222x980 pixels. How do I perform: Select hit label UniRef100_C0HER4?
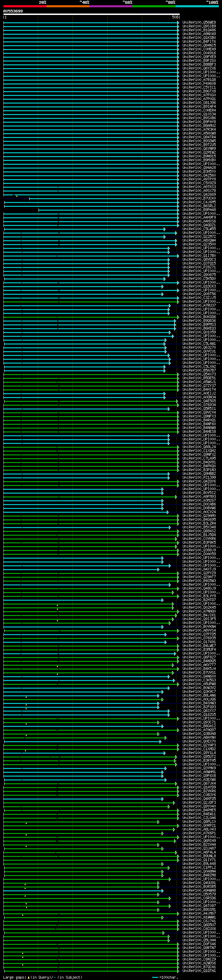pos(199,110)
